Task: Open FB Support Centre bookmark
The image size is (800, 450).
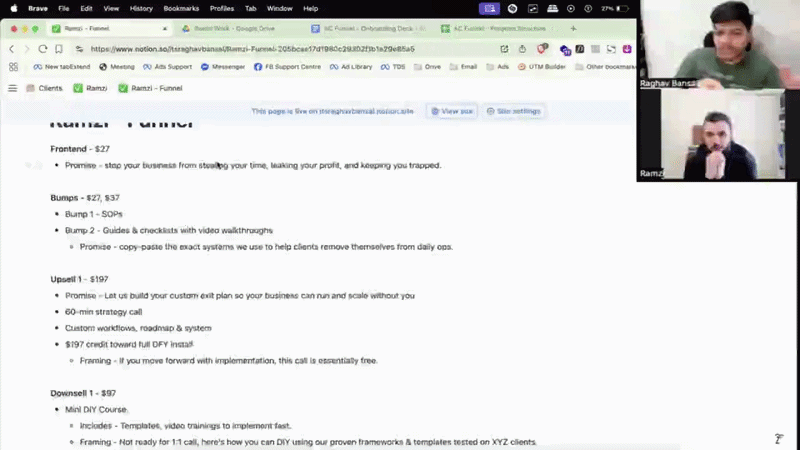Action: point(287,67)
